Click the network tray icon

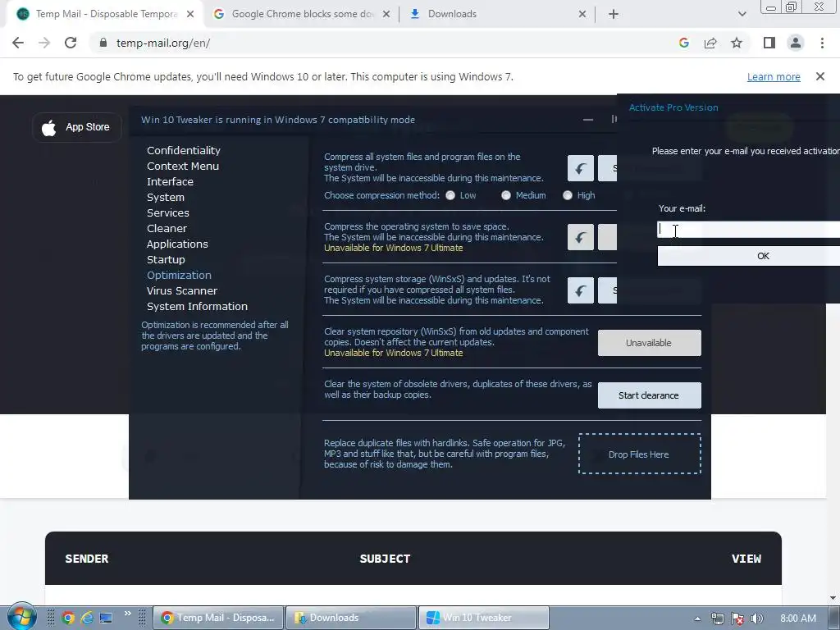717,619
